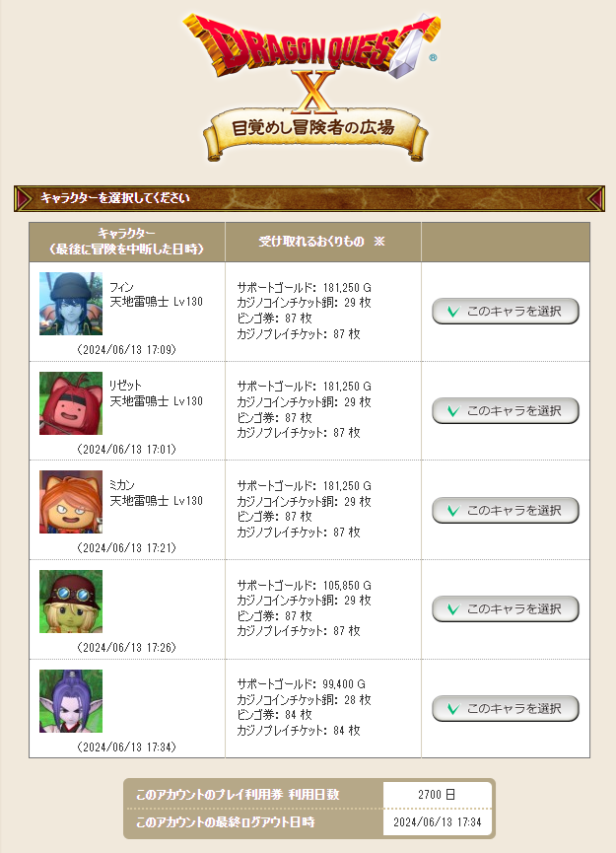Click the Dragon Quest X logo

click(x=312, y=60)
